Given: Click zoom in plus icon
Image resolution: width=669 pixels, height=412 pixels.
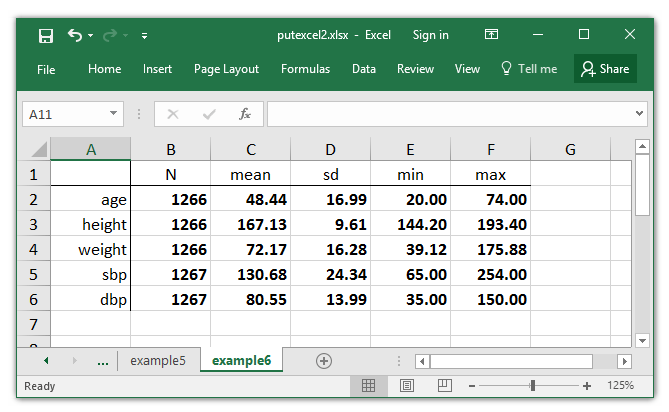Looking at the screenshot, I should [x=587, y=386].
